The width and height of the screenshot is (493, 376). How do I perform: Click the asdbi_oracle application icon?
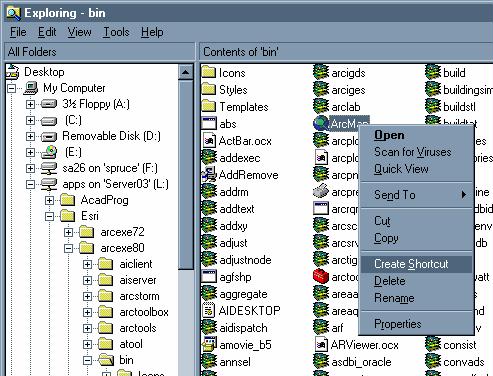click(x=321, y=361)
